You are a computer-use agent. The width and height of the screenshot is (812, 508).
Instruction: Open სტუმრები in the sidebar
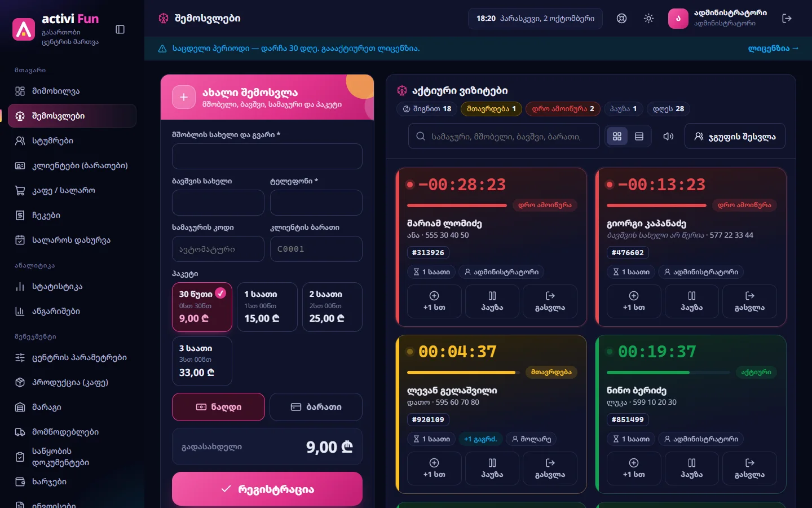point(72,141)
